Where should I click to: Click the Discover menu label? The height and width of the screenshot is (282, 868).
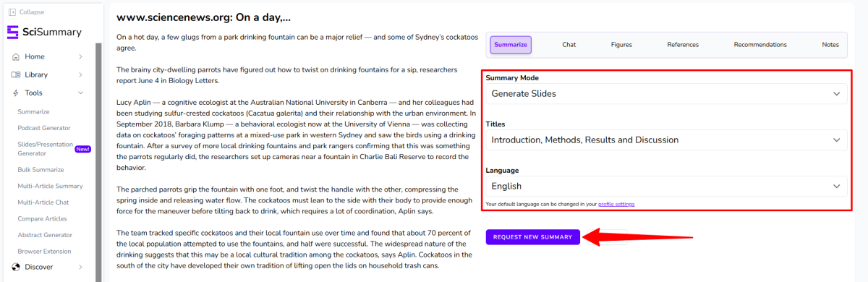tap(39, 267)
